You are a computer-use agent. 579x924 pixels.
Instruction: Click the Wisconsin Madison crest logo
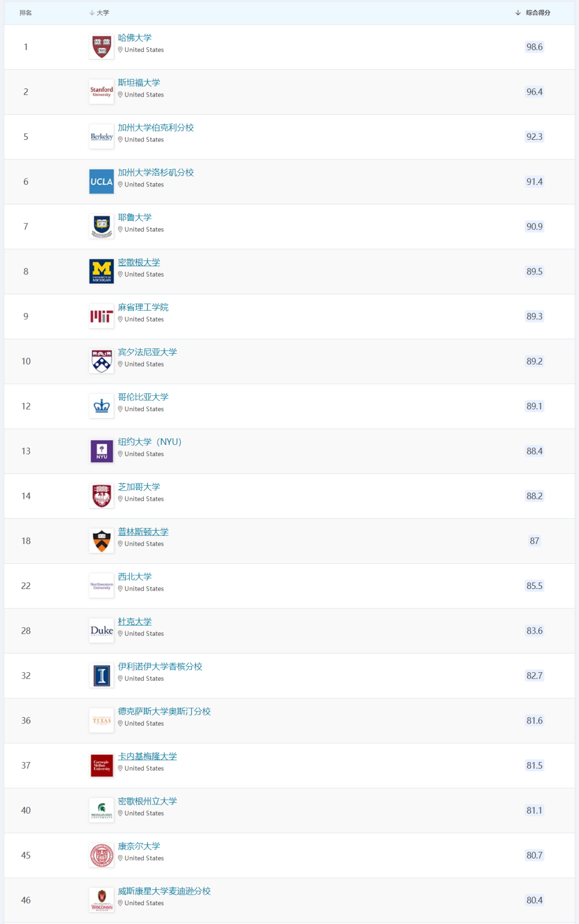(101, 900)
